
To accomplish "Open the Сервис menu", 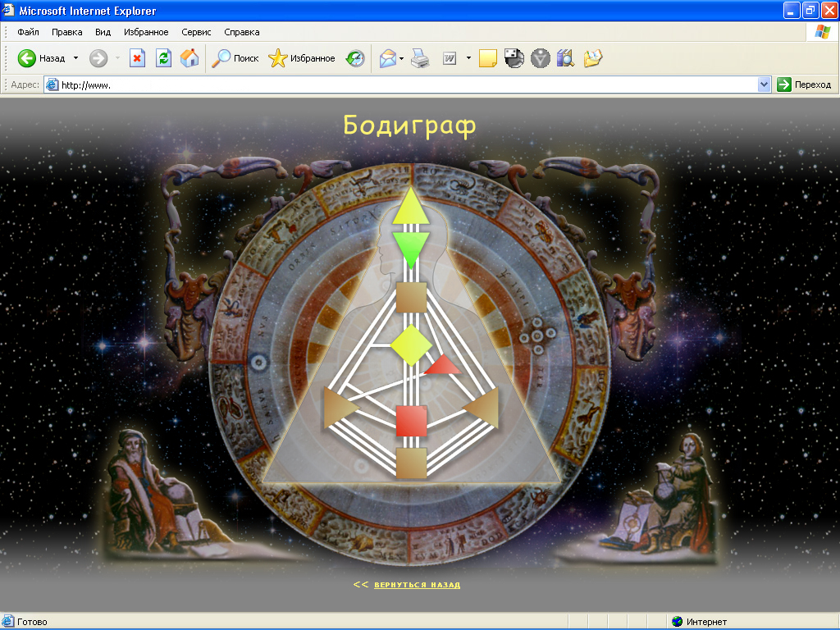I will tap(196, 32).
